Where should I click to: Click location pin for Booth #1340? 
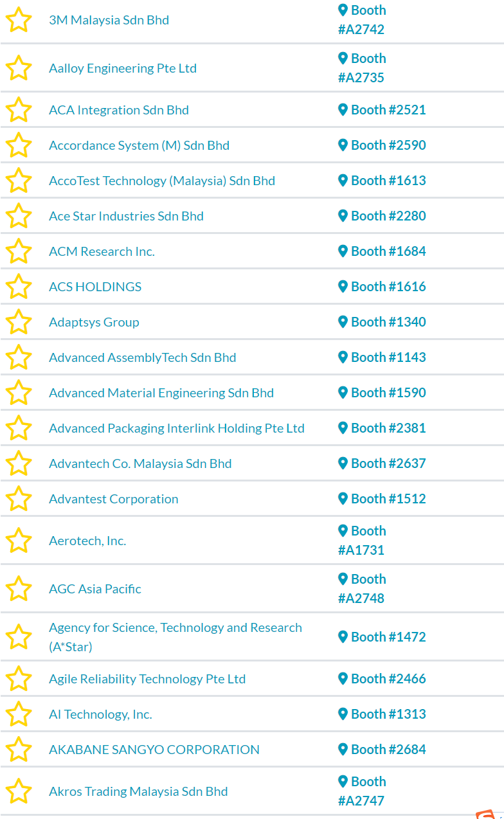(343, 322)
